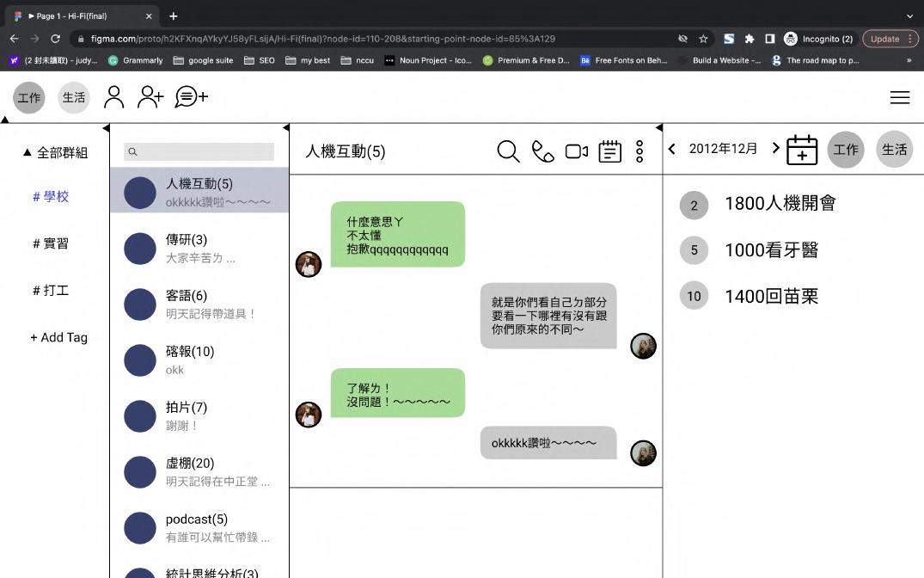Open the hamburger menu at top right
The height and width of the screenshot is (578, 924).
(900, 97)
